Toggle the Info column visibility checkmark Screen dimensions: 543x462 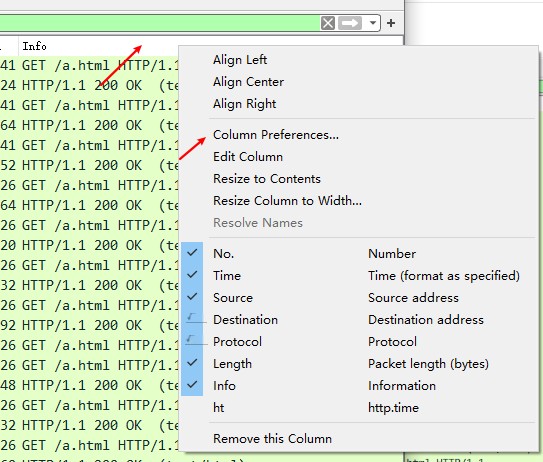tap(192, 385)
